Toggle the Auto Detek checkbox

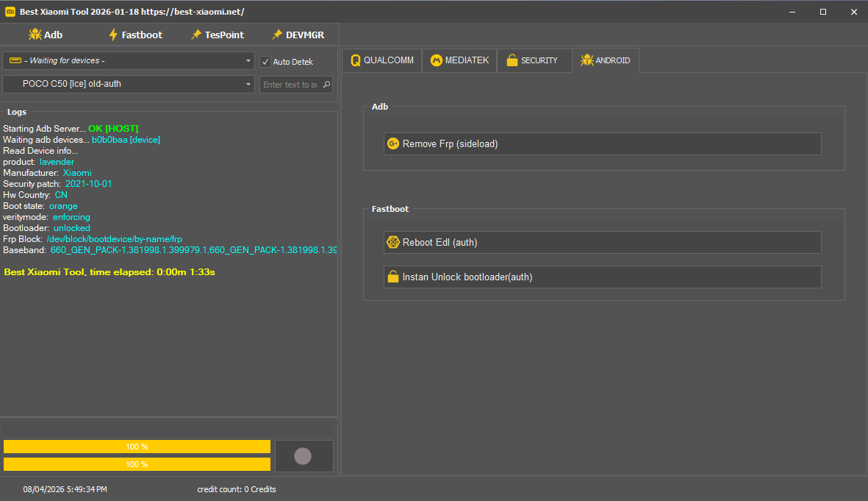[x=266, y=62]
